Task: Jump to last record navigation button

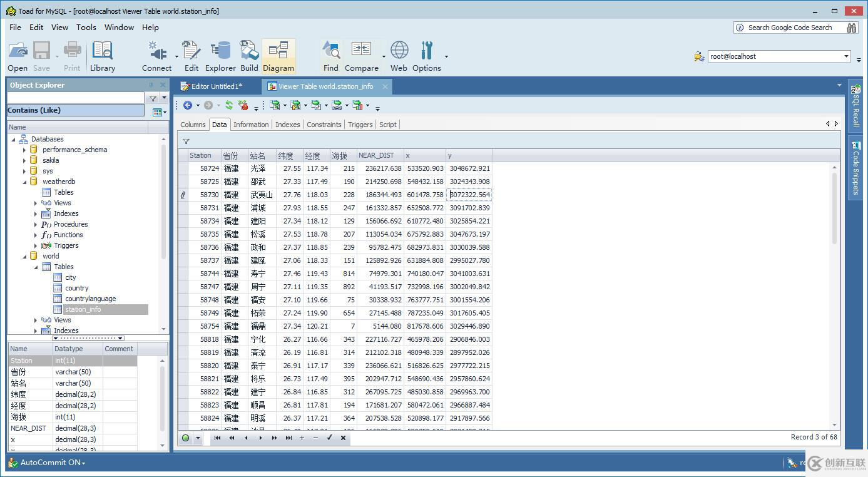Action: click(x=288, y=438)
